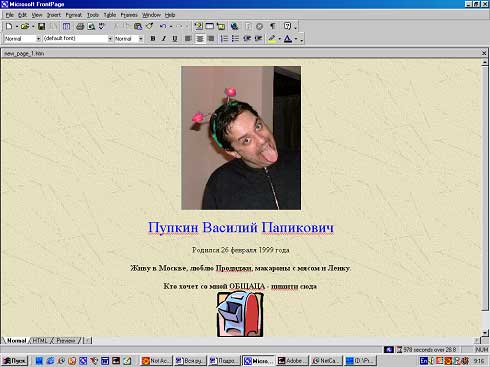
Task: Open font color dropdown arrow
Action: pyautogui.click(x=296, y=39)
